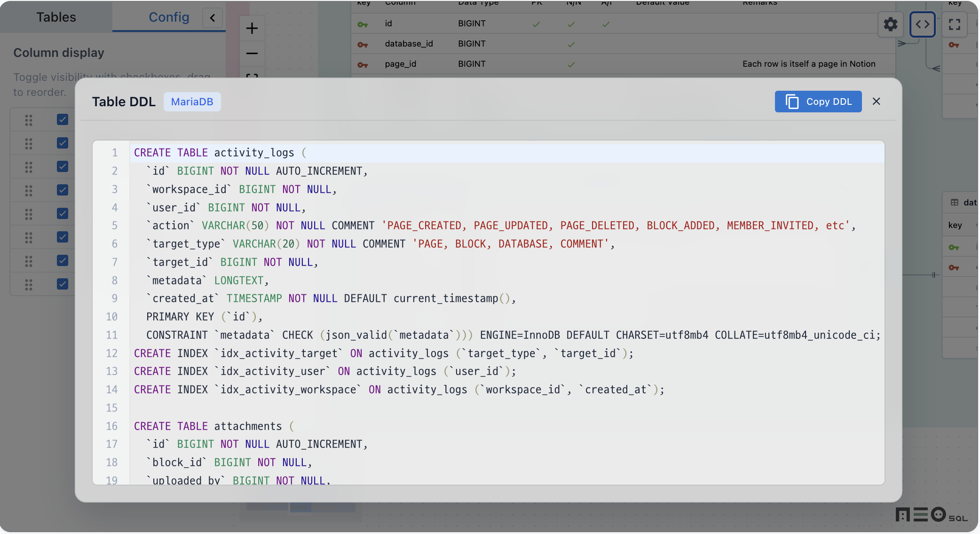Open the settings gear icon
980x534 pixels.
[890, 24]
